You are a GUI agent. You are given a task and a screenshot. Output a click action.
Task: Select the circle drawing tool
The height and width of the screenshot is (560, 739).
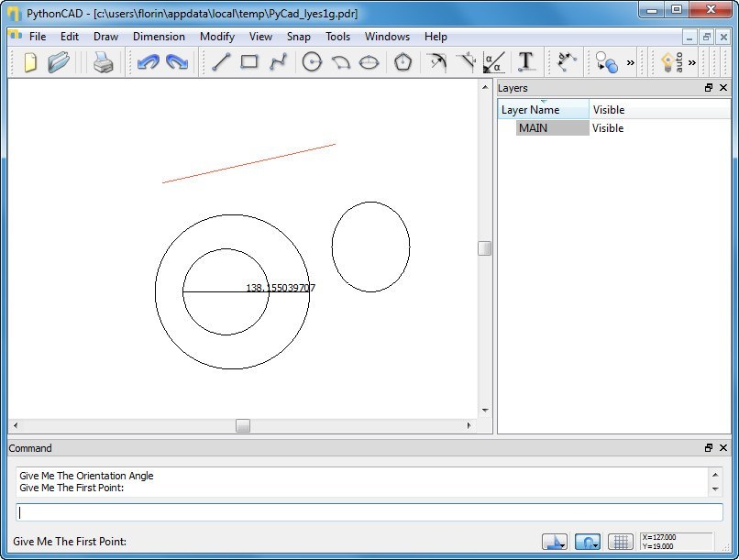[x=312, y=61]
